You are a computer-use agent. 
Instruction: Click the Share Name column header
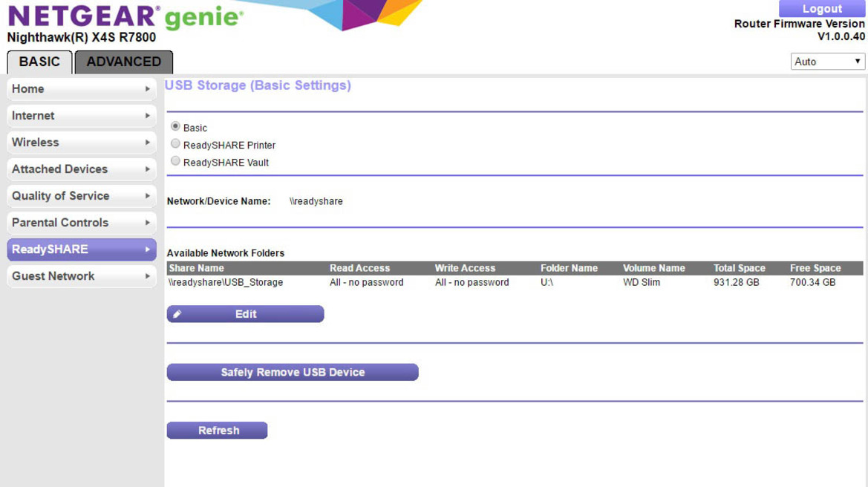coord(197,268)
